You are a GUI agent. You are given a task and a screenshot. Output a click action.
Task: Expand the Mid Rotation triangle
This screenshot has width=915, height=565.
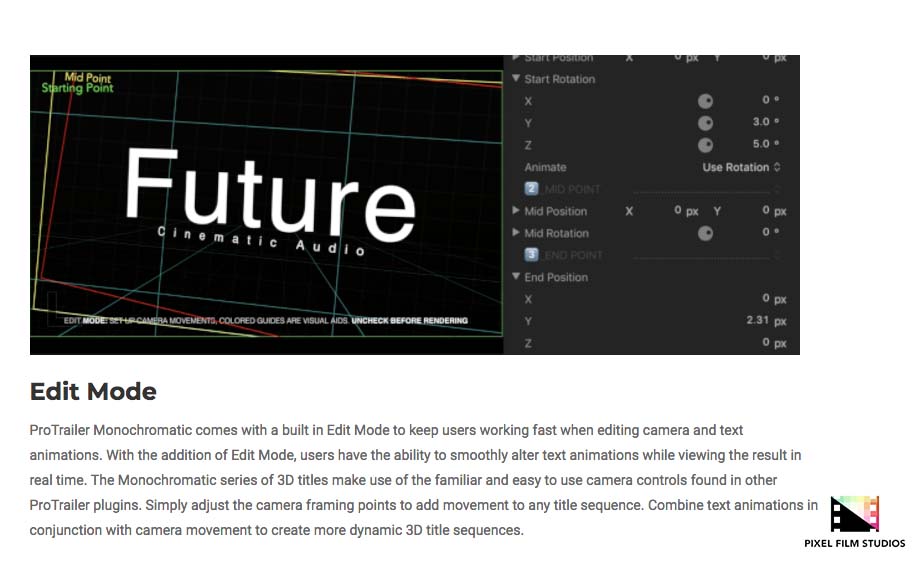[x=516, y=232]
